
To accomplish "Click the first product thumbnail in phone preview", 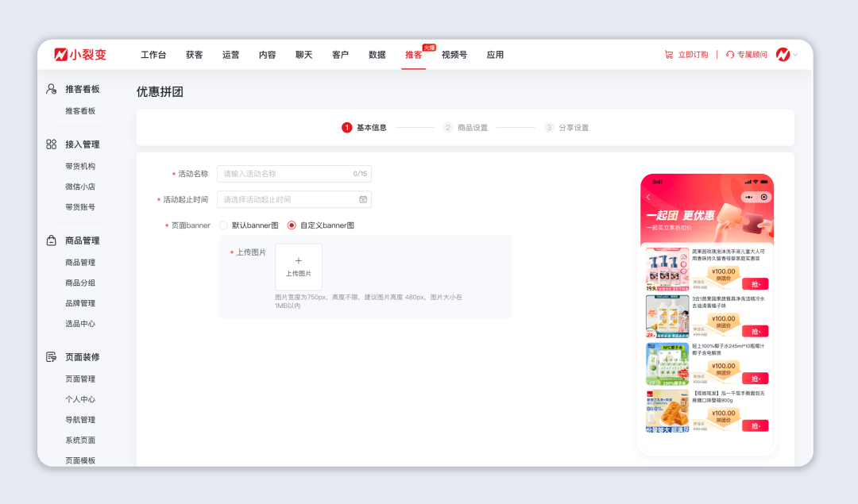I will pyautogui.click(x=667, y=268).
